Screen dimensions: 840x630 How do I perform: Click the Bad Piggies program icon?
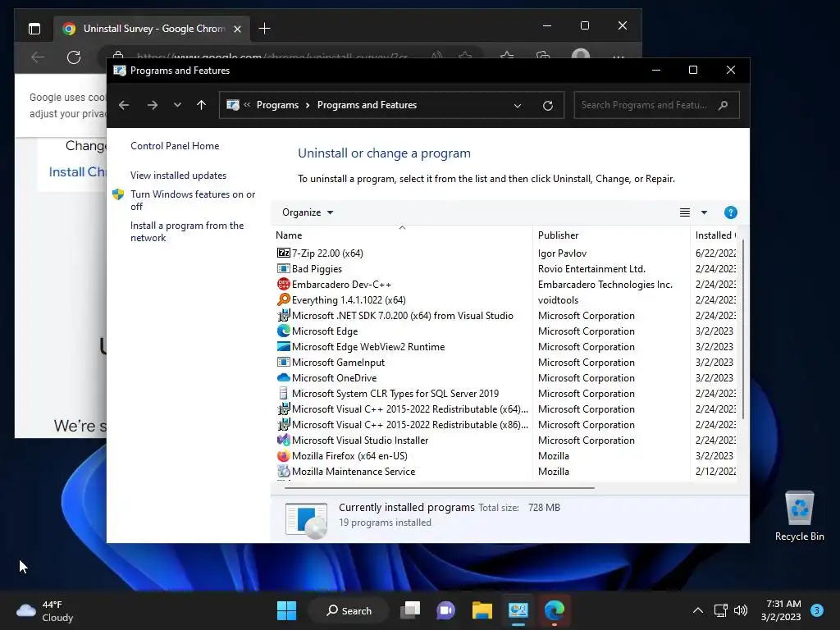tap(283, 268)
